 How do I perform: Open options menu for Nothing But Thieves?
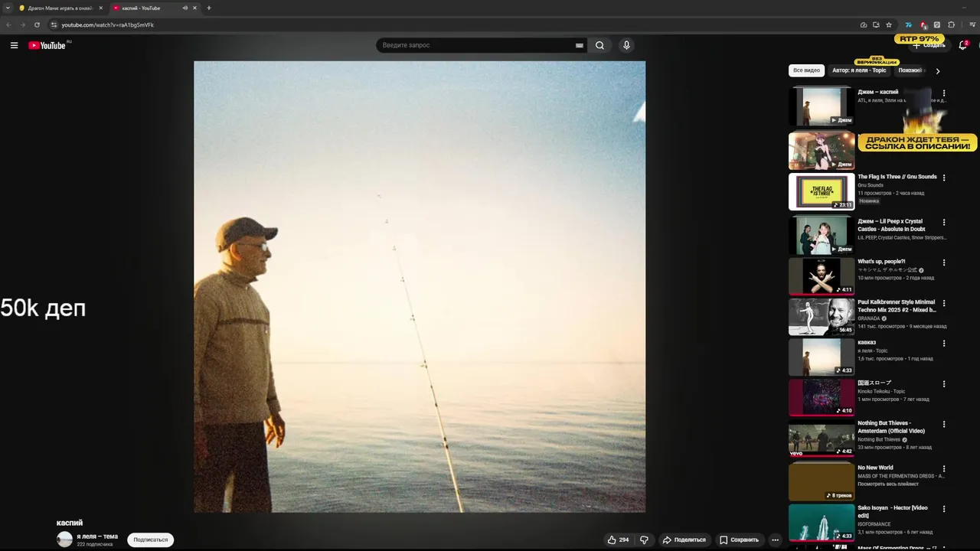(944, 424)
